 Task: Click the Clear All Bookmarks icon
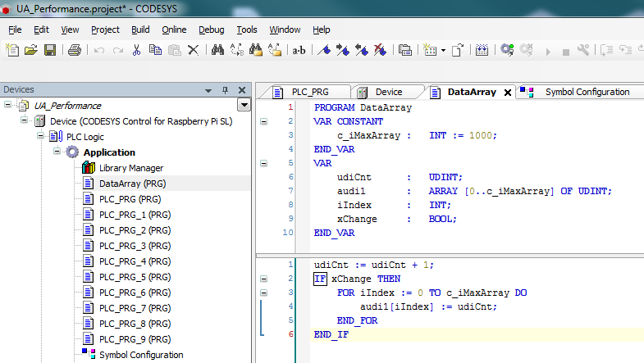(x=380, y=50)
